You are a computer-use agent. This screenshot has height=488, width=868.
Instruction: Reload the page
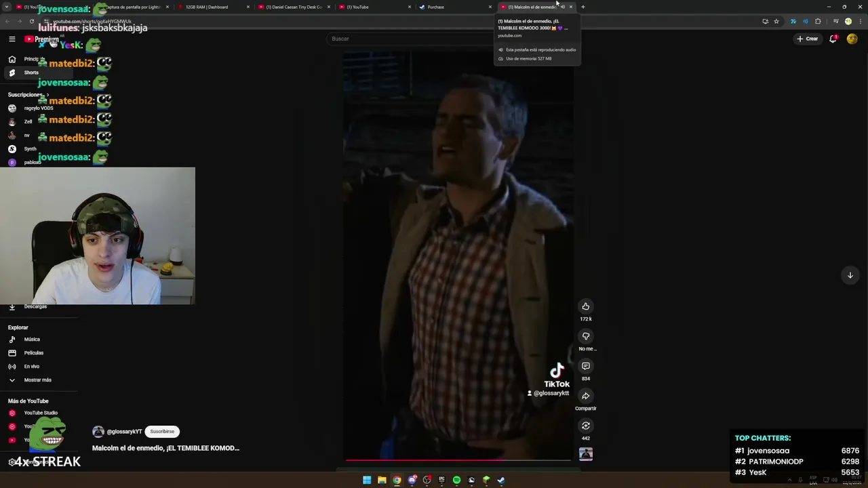pos(32,21)
